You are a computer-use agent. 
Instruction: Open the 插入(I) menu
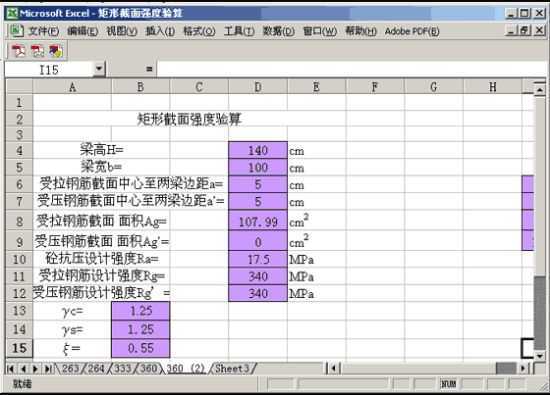(160, 32)
